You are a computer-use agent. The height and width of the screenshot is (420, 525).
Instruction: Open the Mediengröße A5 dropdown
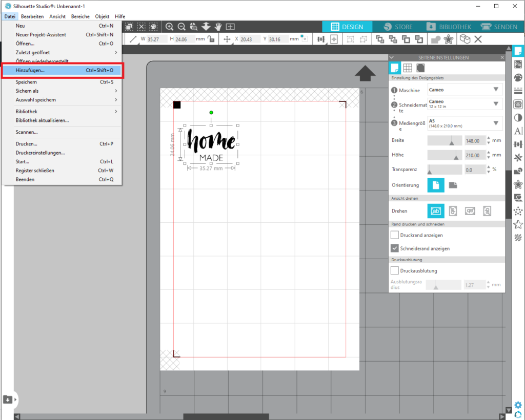[465, 123]
